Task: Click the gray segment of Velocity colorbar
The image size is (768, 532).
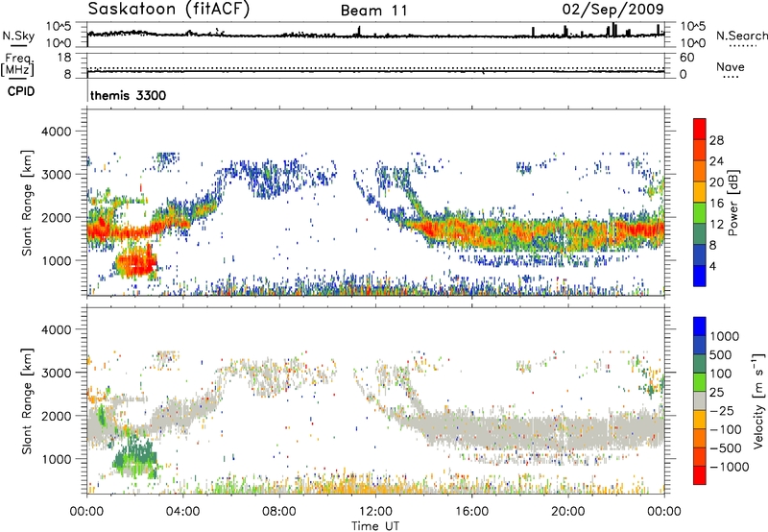Action: pos(700,401)
